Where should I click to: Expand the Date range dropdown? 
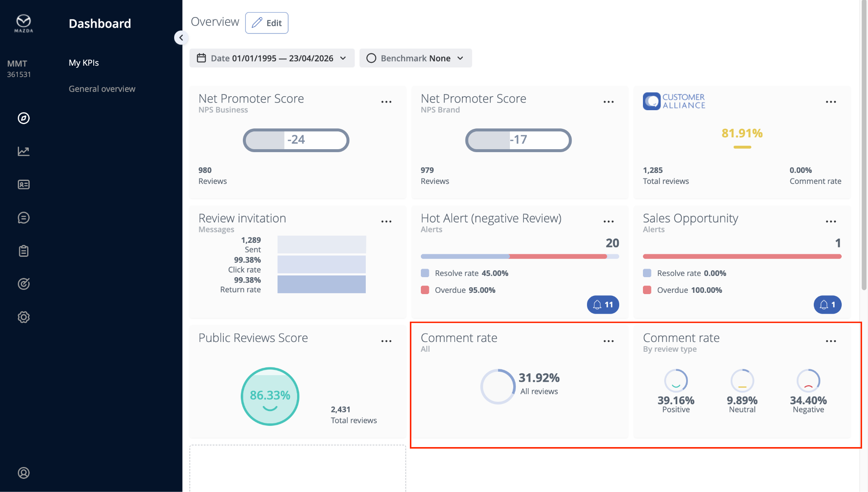click(272, 58)
